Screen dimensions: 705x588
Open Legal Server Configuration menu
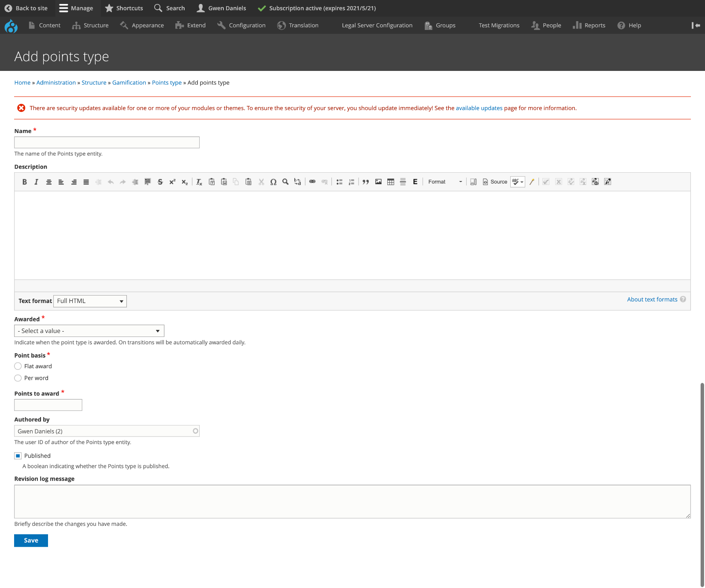(377, 26)
